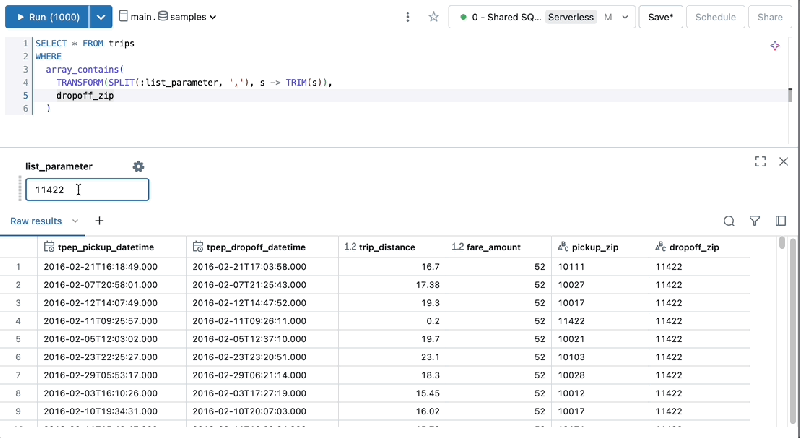800x438 pixels.
Task: Open the main.samples catalog selector
Action: [x=167, y=17]
